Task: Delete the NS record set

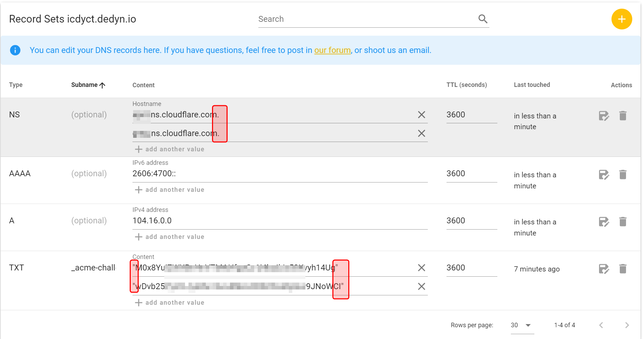Action: tap(623, 116)
